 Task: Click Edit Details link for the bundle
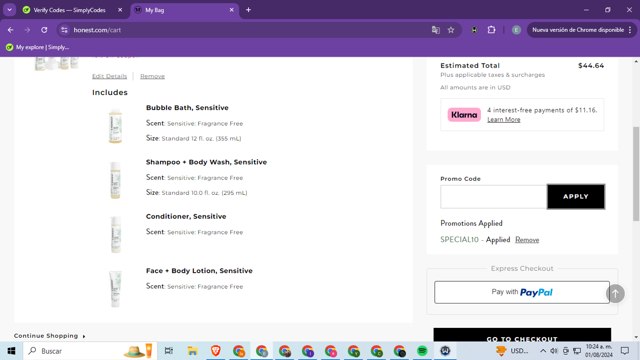pos(109,76)
